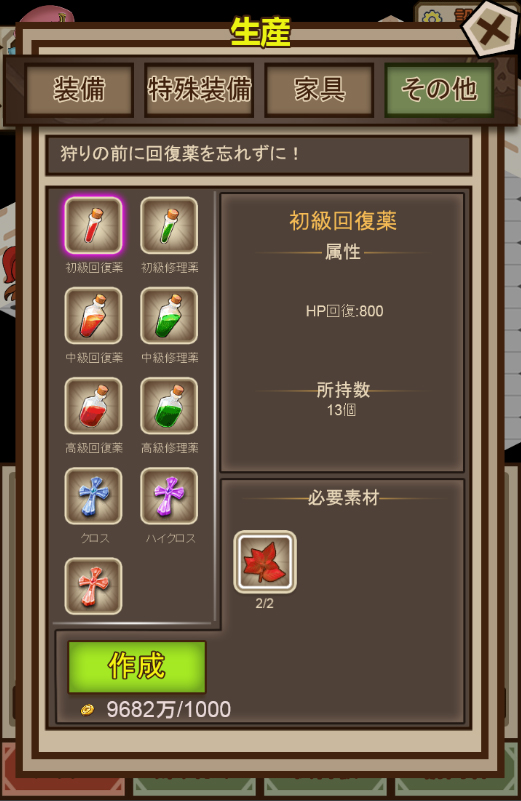Image resolution: width=521 pixels, height=801 pixels.
Task: Pick the 高級修理薬 large green bottle
Action: [169, 406]
